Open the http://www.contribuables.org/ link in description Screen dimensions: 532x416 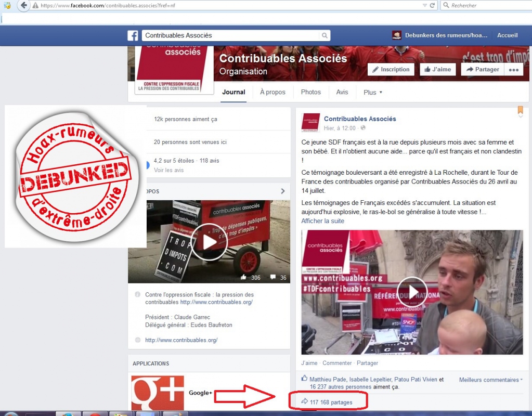(x=216, y=302)
